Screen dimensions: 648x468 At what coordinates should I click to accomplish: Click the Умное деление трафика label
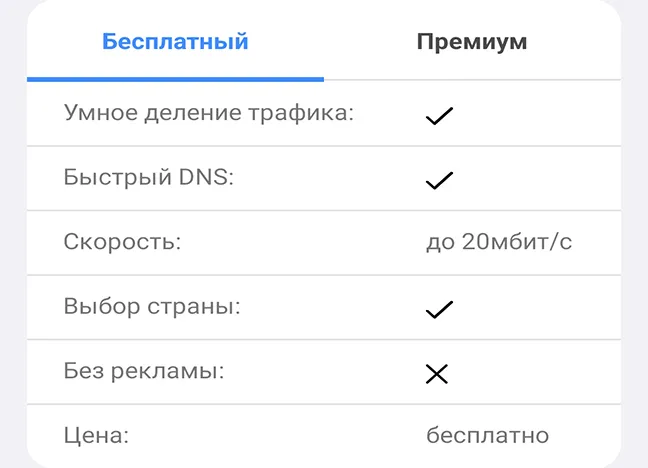click(x=209, y=113)
